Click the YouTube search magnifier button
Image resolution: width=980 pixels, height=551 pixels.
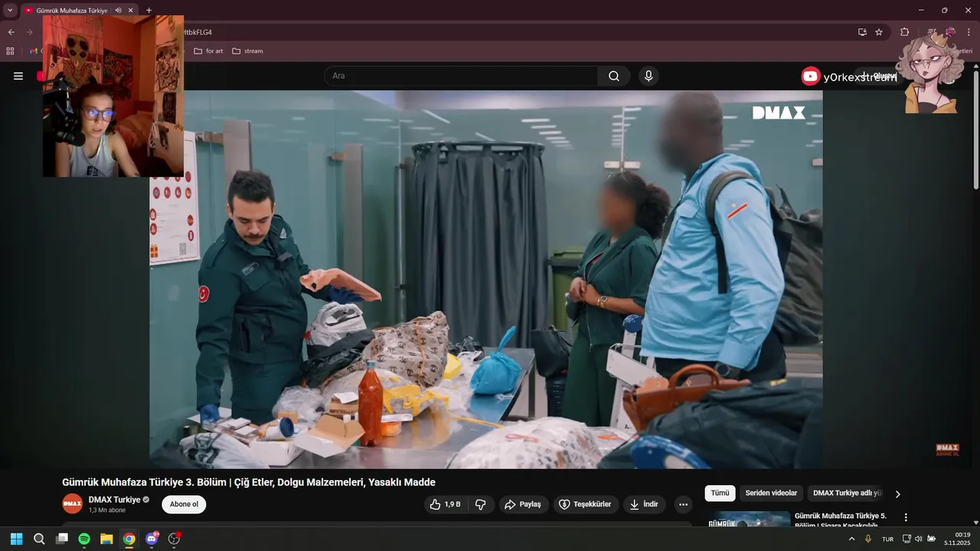[614, 76]
